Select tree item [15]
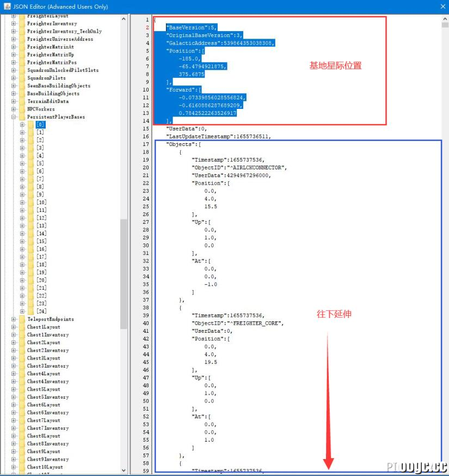Viewport: 449px width, 476px height. pyautogui.click(x=41, y=241)
